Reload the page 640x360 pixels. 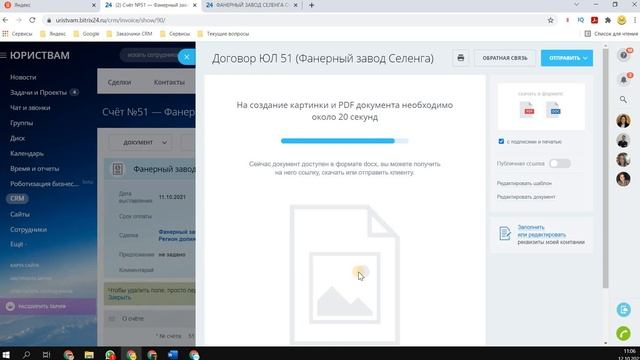(32, 20)
